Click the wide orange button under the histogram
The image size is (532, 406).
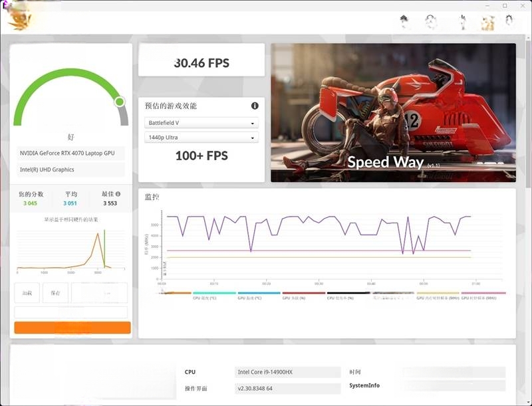pos(72,328)
